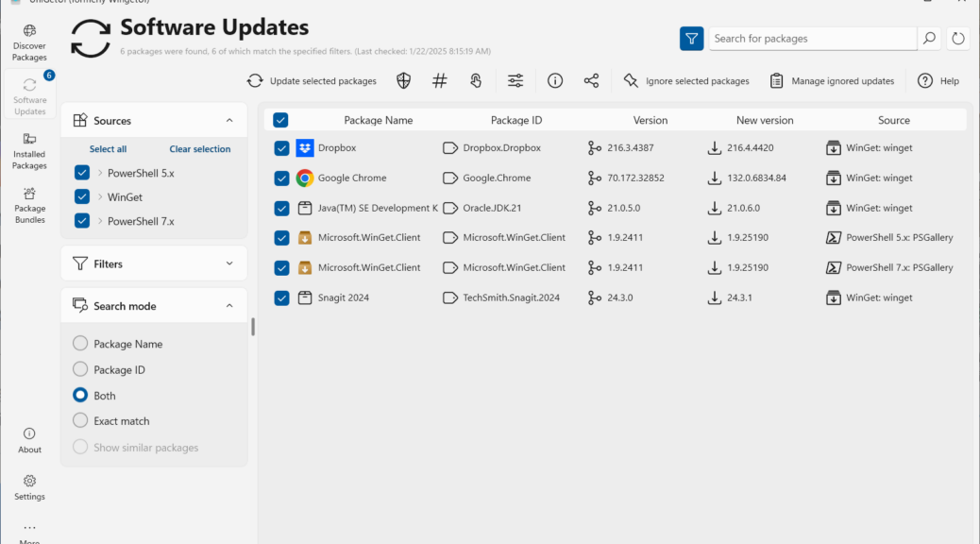Click the Snagit 2024 package icon
Viewport: 980px width, 544px height.
click(304, 297)
